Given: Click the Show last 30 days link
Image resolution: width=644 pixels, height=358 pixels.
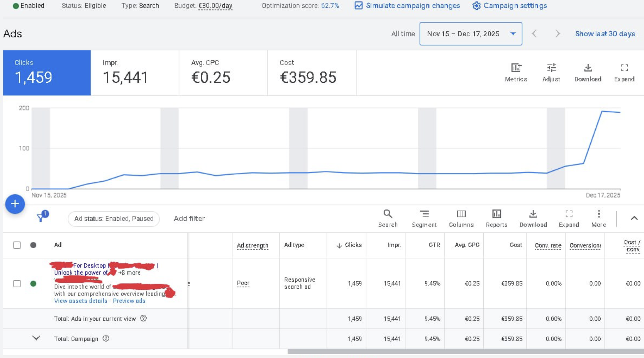Looking at the screenshot, I should pos(605,34).
